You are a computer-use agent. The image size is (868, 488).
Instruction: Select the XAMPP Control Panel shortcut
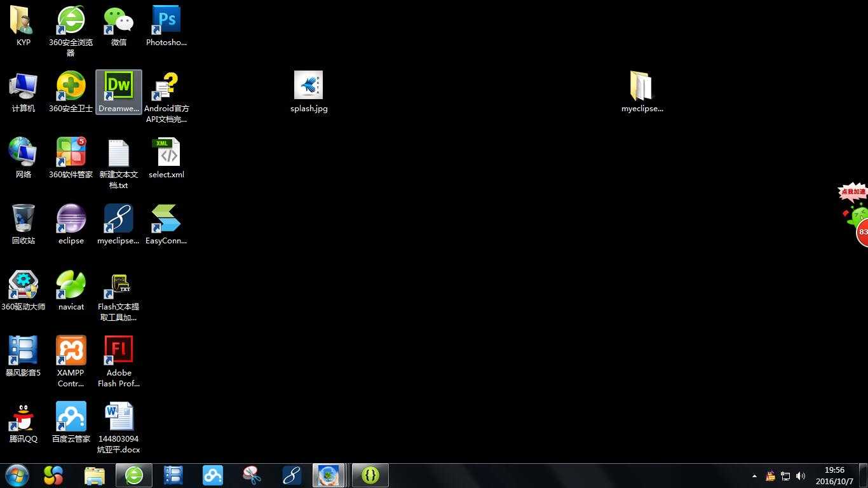click(71, 361)
